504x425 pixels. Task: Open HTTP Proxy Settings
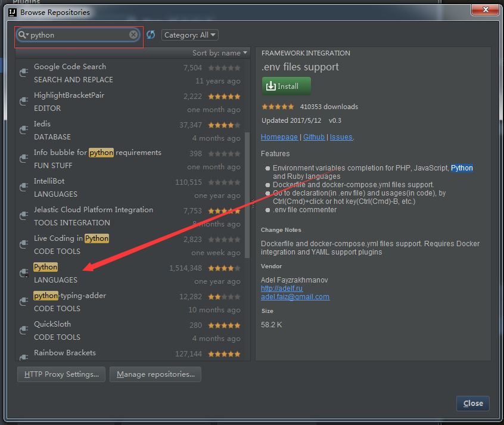pyautogui.click(x=61, y=374)
